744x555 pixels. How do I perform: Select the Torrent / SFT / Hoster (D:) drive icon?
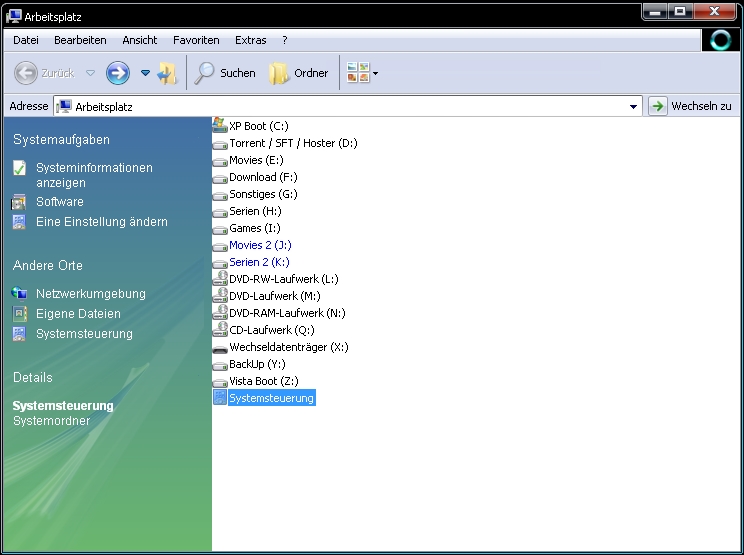(x=220, y=144)
